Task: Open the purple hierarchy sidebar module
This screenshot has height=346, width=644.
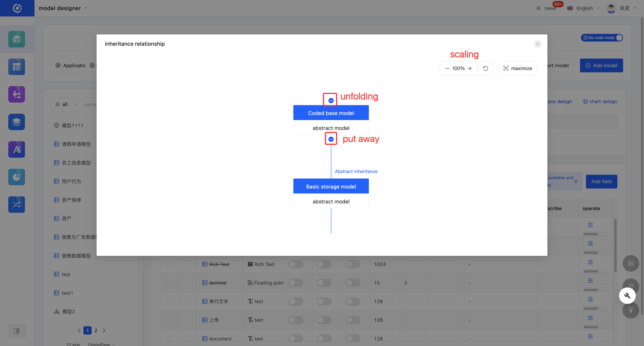Action: click(x=16, y=94)
